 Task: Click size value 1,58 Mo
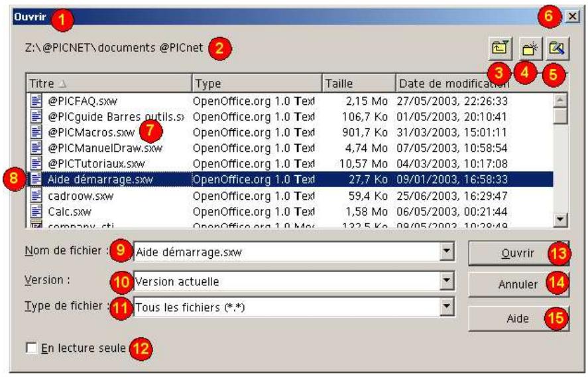[x=367, y=212]
